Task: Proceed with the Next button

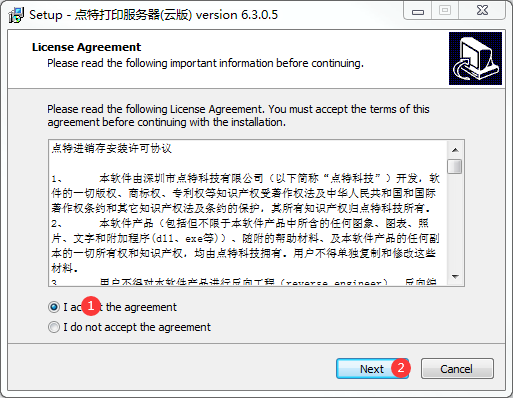Action: pos(372,369)
